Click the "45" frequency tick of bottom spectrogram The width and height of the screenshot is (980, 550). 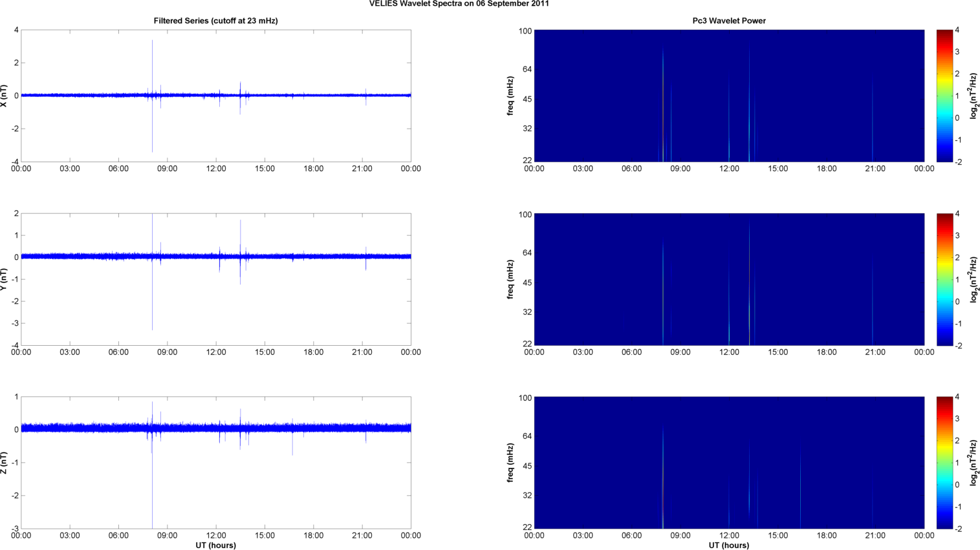(x=527, y=466)
